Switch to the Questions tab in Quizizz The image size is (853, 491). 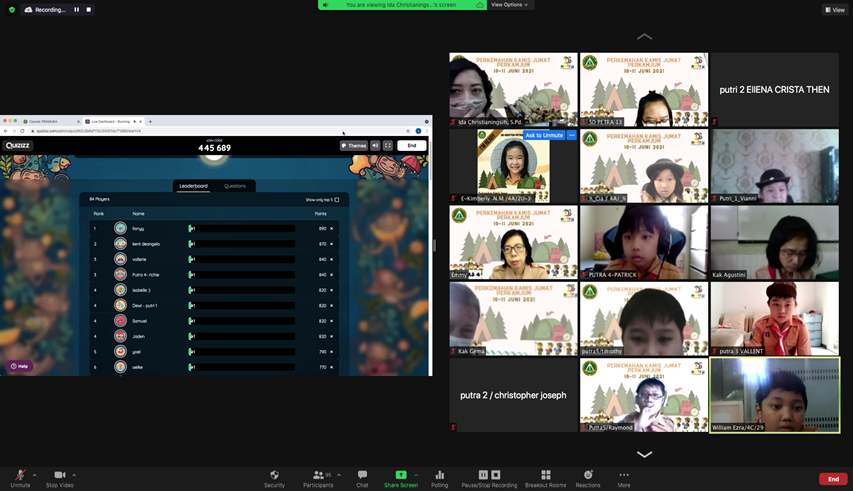[235, 186]
